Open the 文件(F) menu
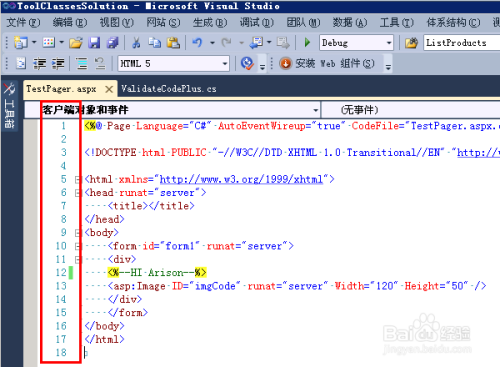 click(23, 23)
